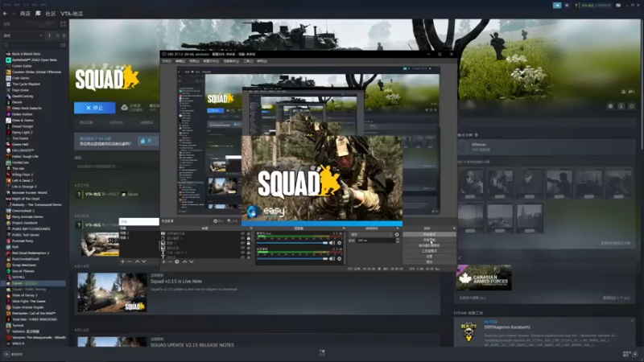The image size is (644, 362).
Task: Open SQUAD UPDATE V2.15 RELEASE NOTES post
Action: (192, 345)
